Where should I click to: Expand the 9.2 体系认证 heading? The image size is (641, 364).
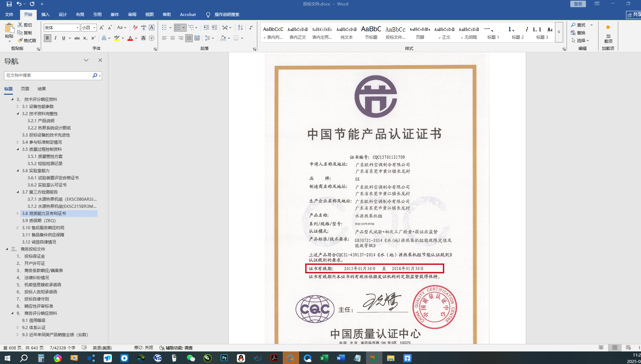coord(18,327)
